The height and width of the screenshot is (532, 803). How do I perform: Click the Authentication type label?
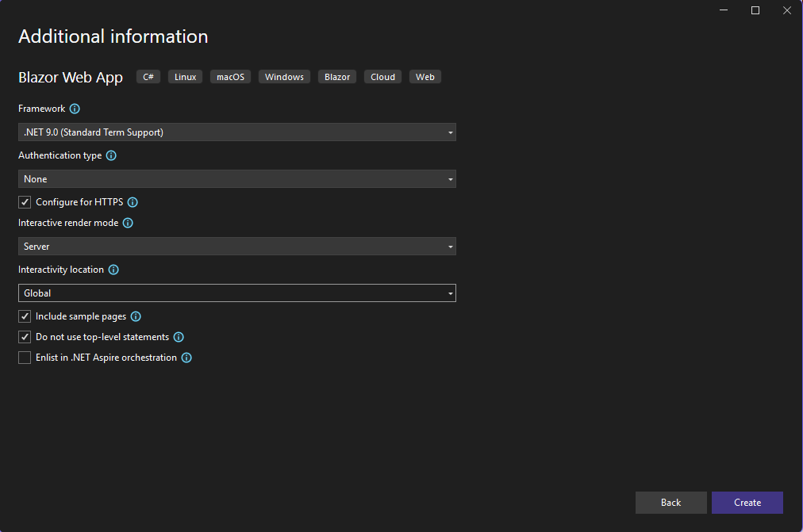coord(60,155)
